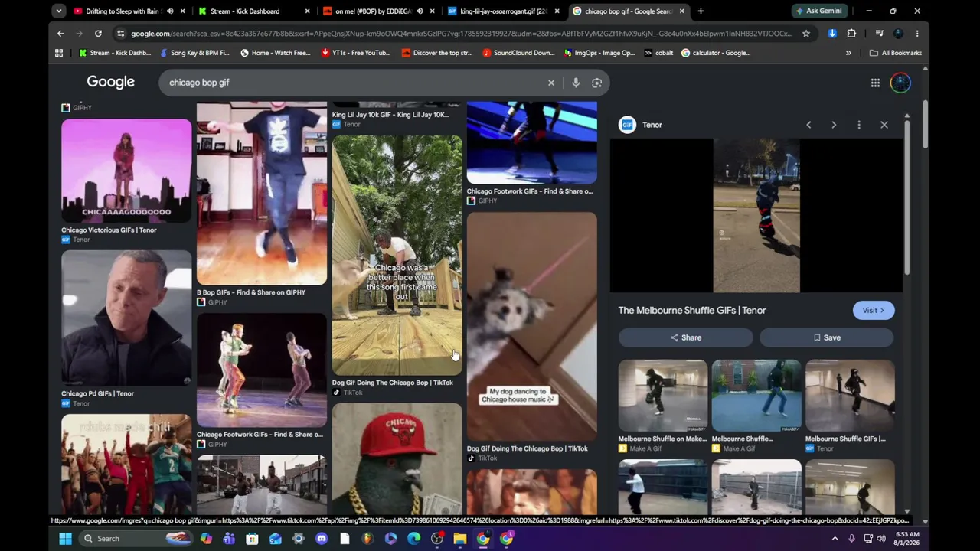Screen dimensions: 980x551
Task: Reload the current page
Action: tap(98, 34)
